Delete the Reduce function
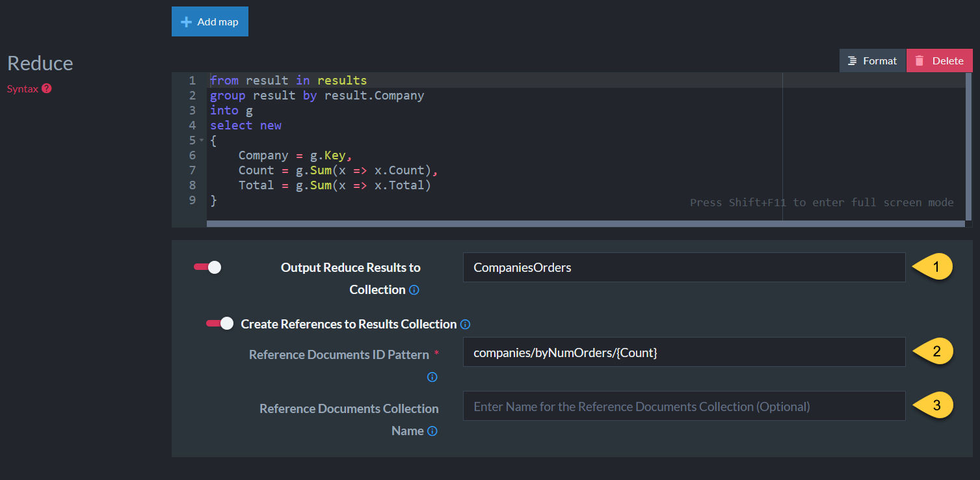The width and height of the screenshot is (980, 480). [x=939, y=60]
